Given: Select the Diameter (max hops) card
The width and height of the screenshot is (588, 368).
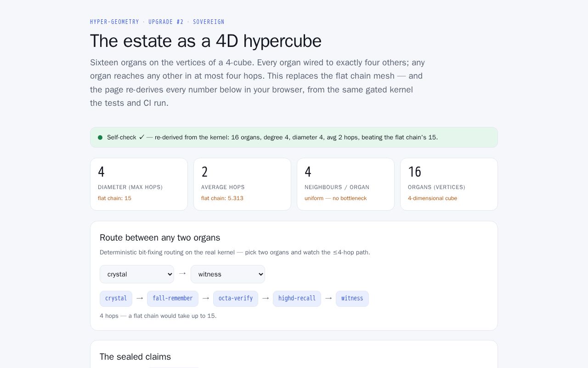Looking at the screenshot, I should click(139, 184).
